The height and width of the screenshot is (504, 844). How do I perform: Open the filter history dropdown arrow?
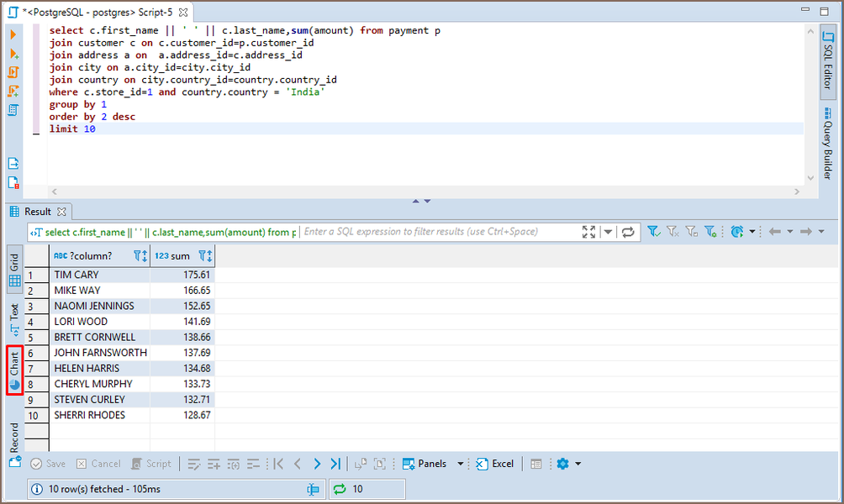tap(608, 232)
